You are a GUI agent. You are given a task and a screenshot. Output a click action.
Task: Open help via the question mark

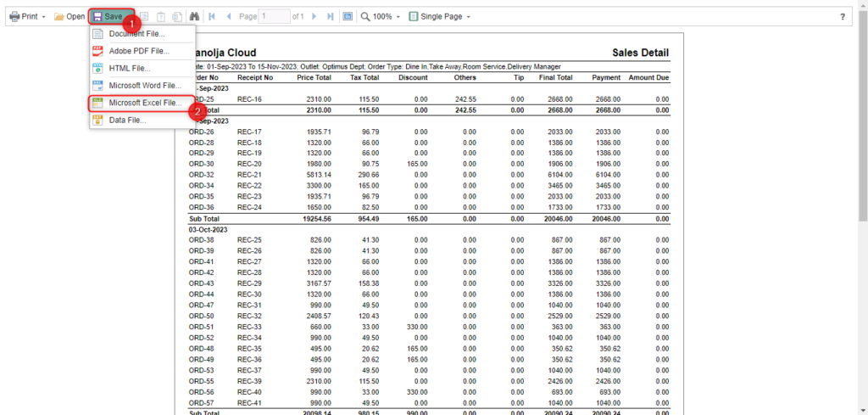click(x=843, y=17)
